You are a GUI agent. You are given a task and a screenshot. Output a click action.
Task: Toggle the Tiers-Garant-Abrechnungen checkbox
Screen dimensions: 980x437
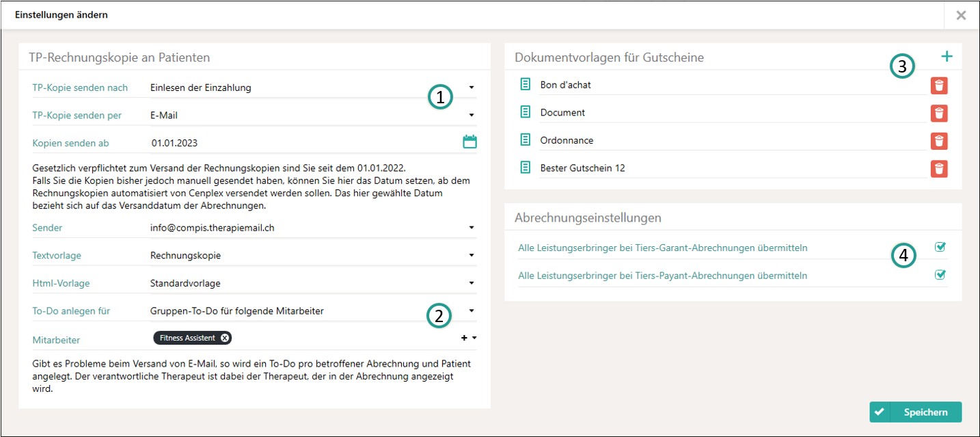[940, 247]
